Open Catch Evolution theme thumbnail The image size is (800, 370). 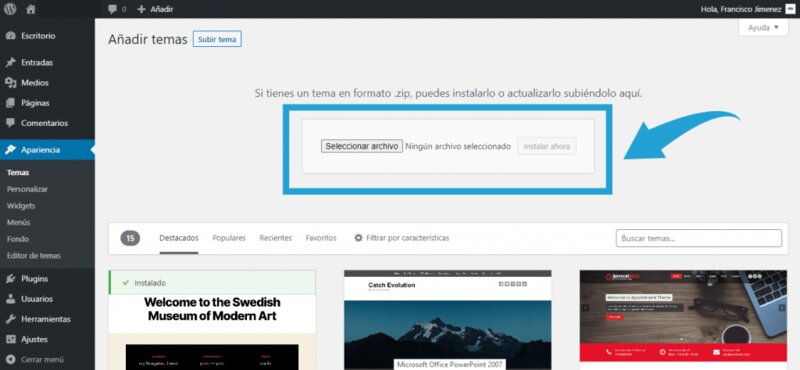(x=447, y=320)
